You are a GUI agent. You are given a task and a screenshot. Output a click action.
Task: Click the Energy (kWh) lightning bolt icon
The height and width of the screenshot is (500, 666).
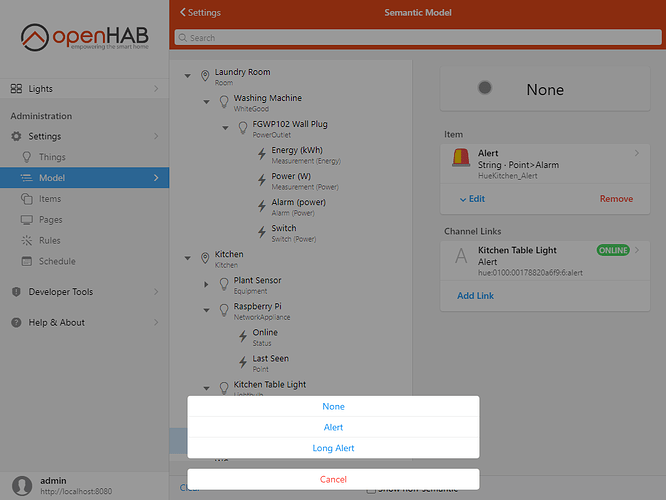pos(262,155)
